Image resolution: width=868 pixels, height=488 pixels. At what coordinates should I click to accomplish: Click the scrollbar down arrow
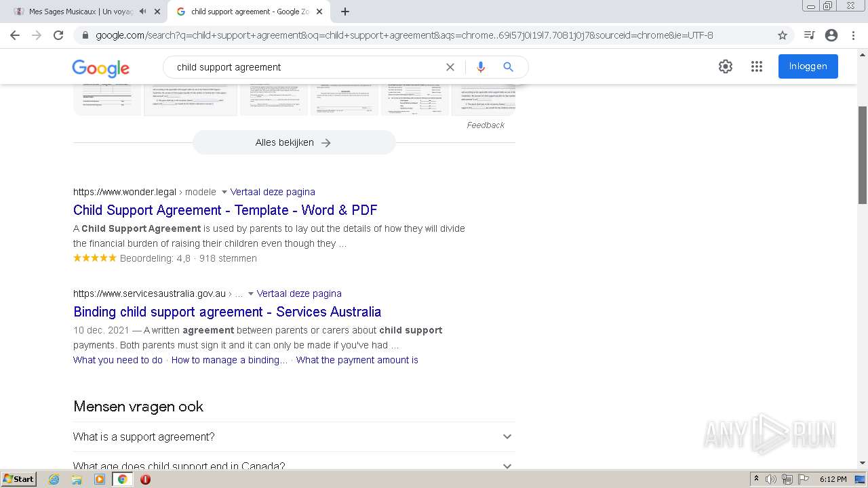[863, 464]
